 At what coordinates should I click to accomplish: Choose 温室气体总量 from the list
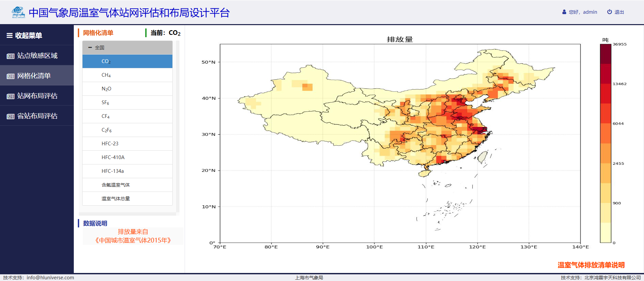[x=116, y=199]
